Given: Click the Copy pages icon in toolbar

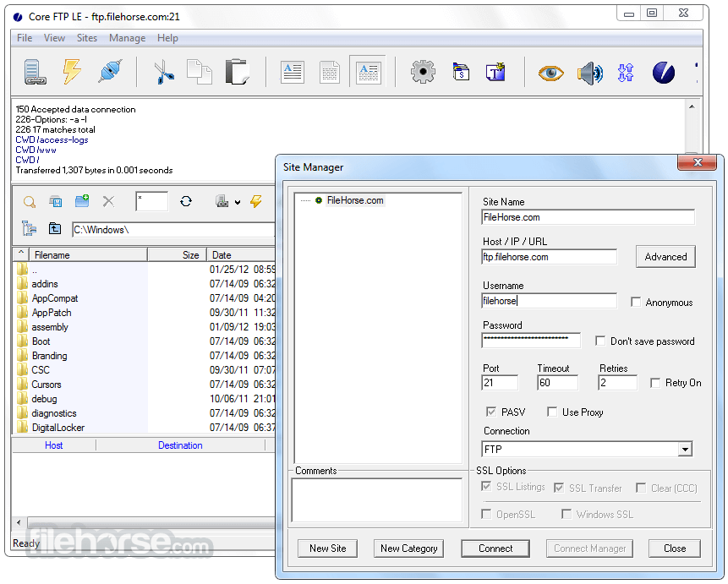Looking at the screenshot, I should [200, 72].
